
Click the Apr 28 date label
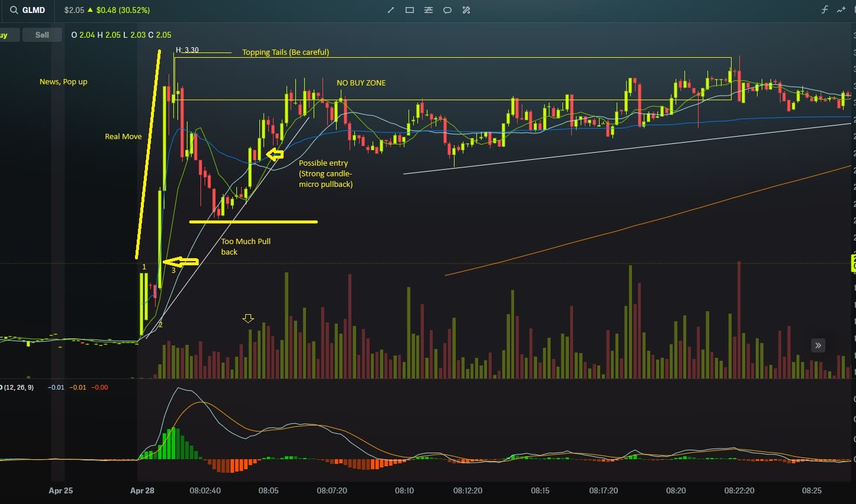pyautogui.click(x=142, y=490)
